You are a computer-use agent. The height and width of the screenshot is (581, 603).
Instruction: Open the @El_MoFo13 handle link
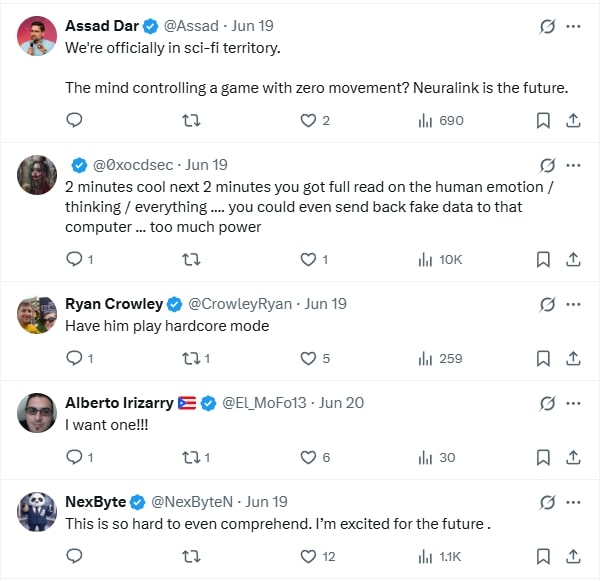click(266, 403)
